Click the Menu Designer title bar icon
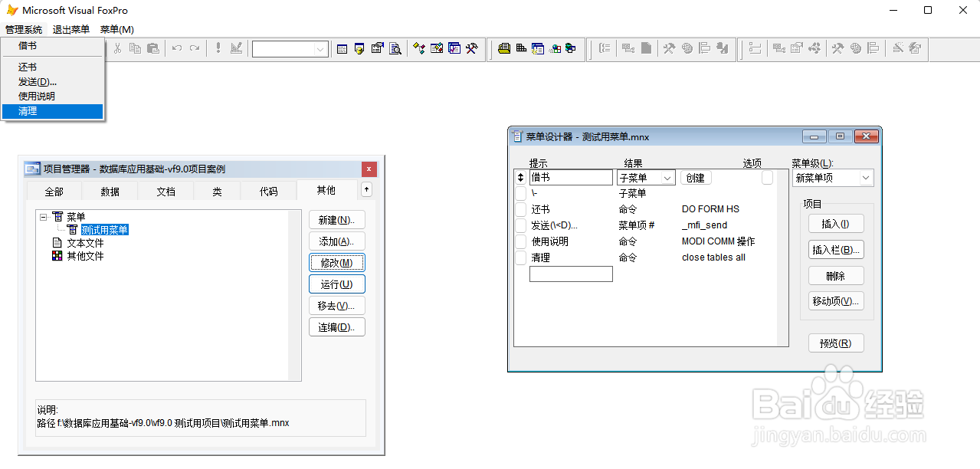 (x=517, y=136)
